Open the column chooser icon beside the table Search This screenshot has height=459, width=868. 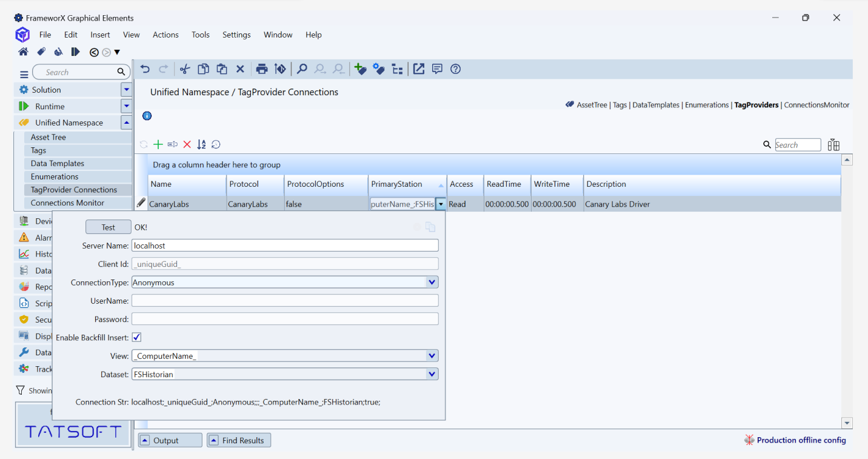click(833, 145)
